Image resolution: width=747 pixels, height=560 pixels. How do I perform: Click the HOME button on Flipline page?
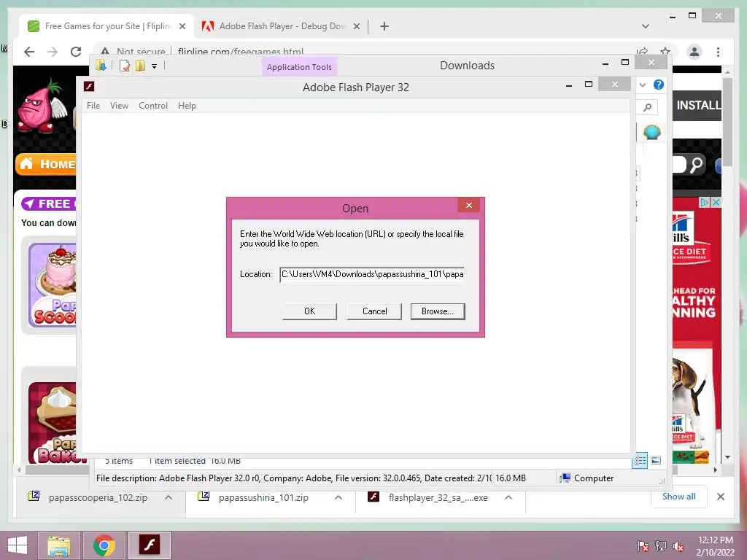pos(46,164)
